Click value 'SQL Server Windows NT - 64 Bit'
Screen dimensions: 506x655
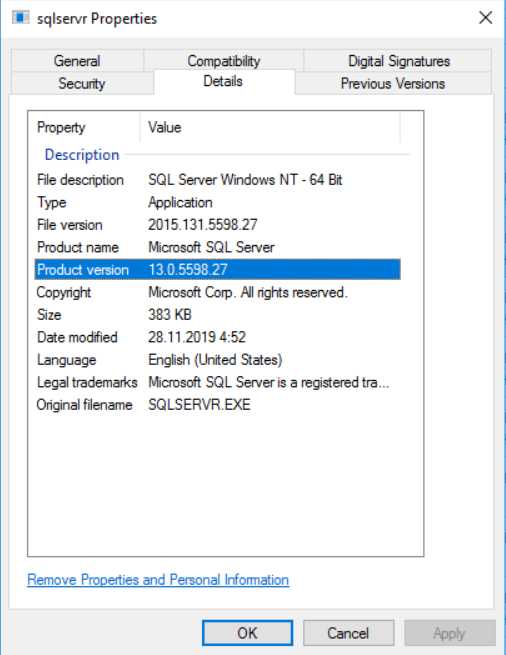[245, 180]
